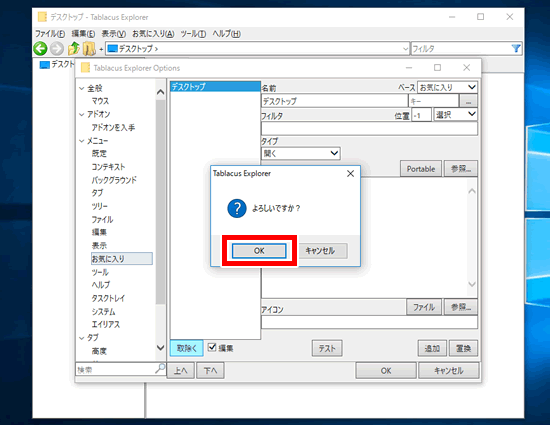
Task: Collapse the 全般 tree node
Action: pyautogui.click(x=82, y=88)
